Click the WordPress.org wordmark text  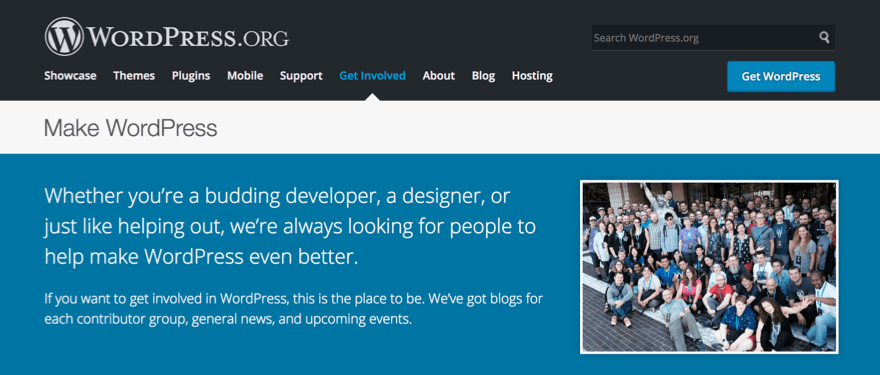click(x=188, y=37)
